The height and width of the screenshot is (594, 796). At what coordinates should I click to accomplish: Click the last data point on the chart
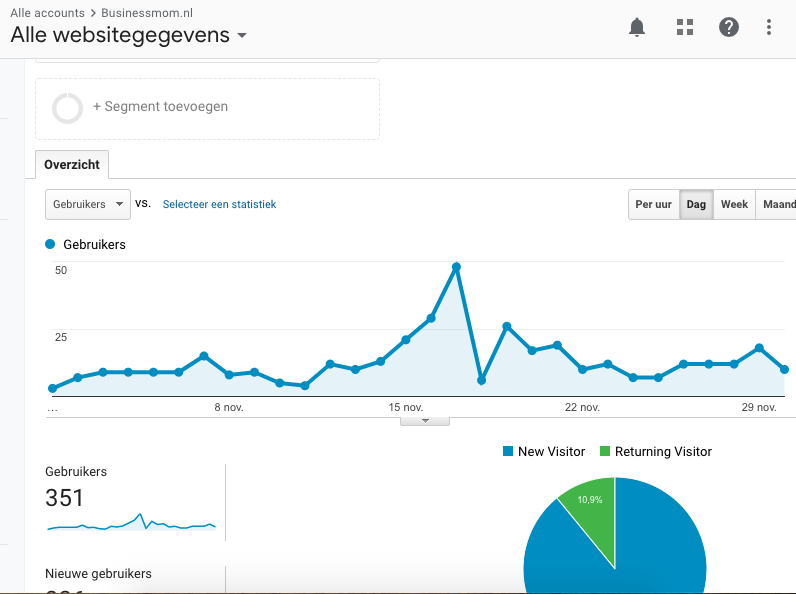(x=784, y=369)
